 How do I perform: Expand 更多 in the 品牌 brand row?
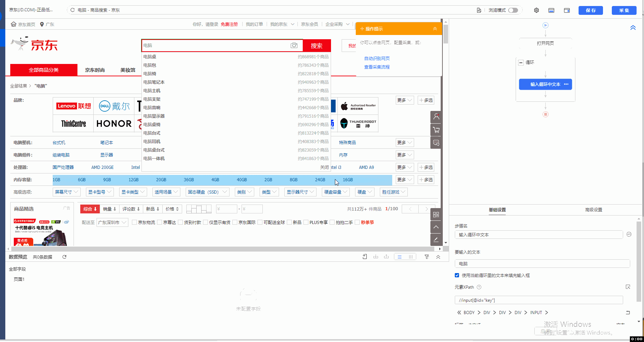point(405,100)
